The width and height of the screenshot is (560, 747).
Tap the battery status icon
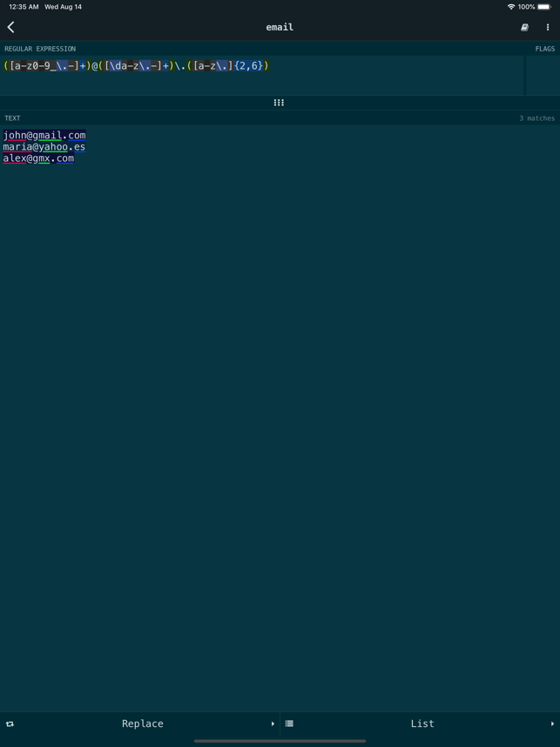point(544,7)
